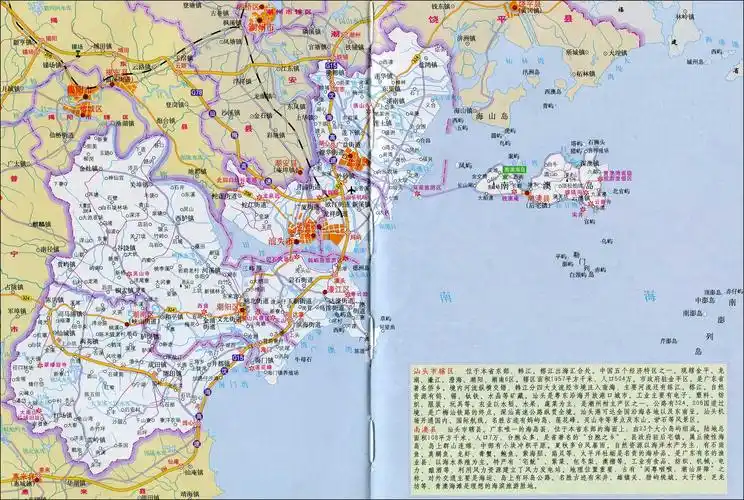
Task: Click the 金石镇 town label
Action: 264,115
